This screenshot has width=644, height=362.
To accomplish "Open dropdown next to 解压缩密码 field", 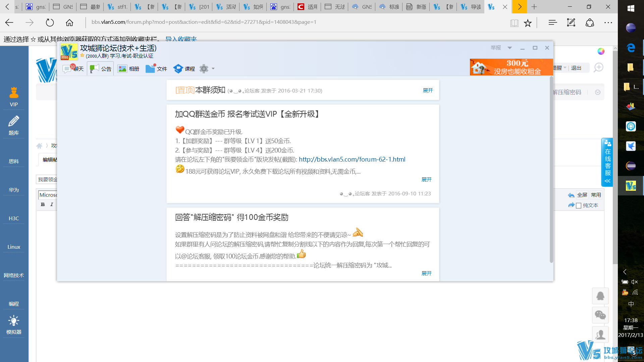I will click(x=598, y=92).
